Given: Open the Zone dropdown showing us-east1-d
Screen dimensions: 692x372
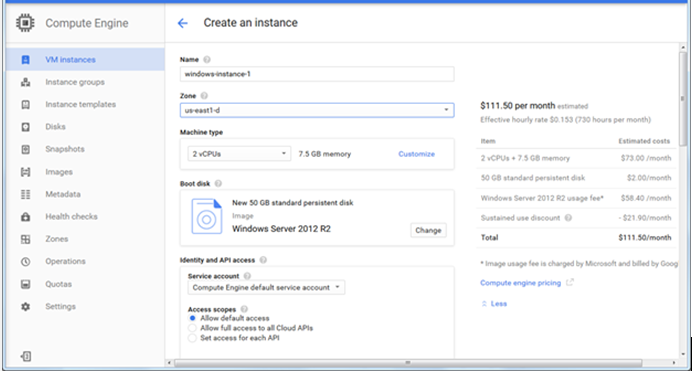Looking at the screenshot, I should click(x=317, y=110).
